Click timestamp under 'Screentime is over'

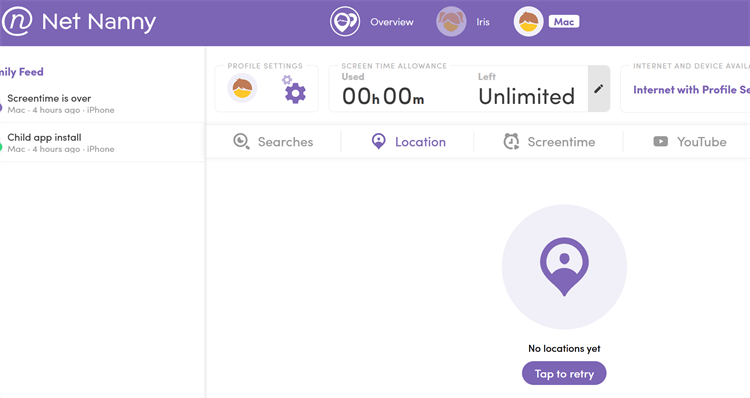[61, 110]
